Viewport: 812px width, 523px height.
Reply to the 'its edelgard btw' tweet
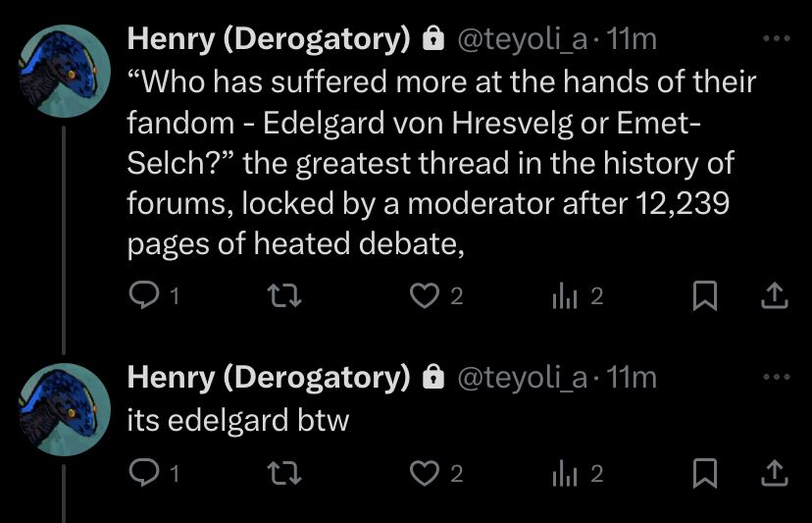click(x=143, y=474)
